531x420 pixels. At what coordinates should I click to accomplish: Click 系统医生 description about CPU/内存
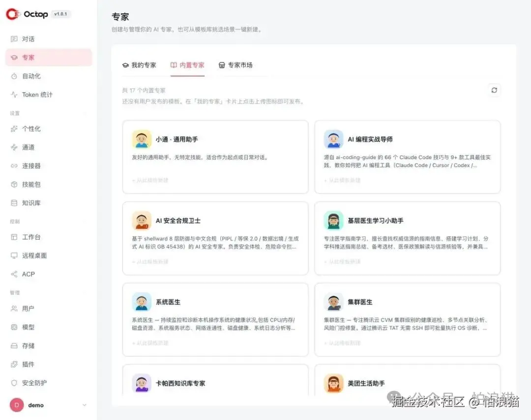(x=214, y=324)
